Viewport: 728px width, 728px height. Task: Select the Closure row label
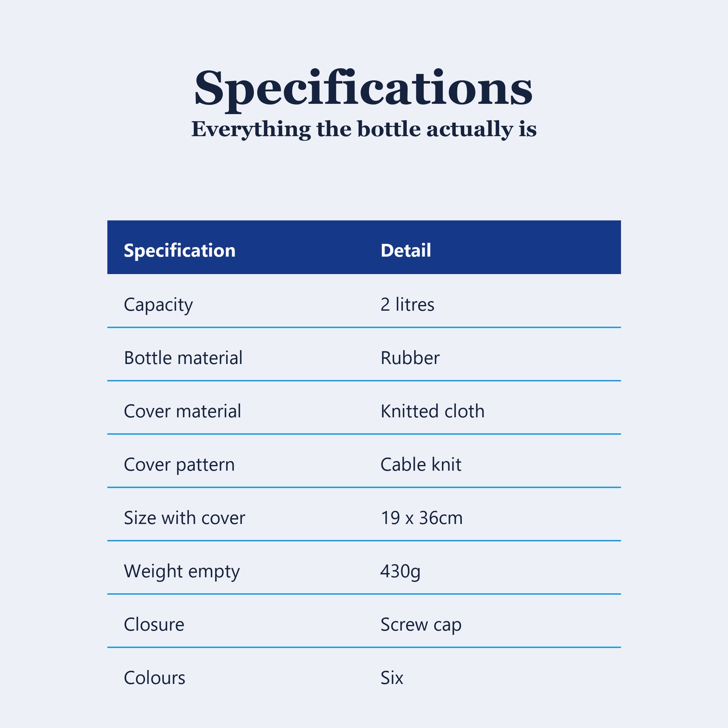[154, 624]
